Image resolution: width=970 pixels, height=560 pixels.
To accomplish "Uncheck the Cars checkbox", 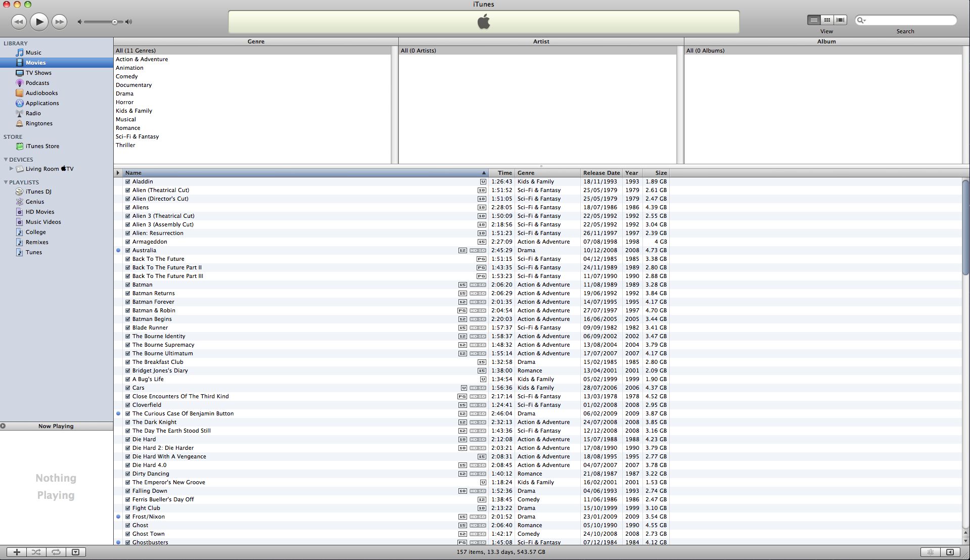I will [x=128, y=388].
